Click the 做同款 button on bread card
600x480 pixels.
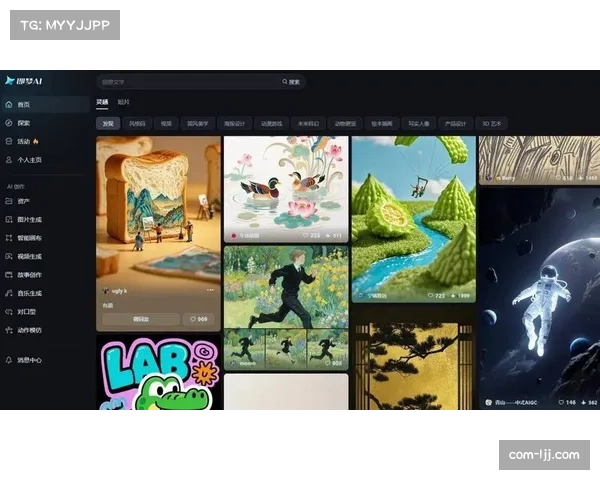[141, 319]
